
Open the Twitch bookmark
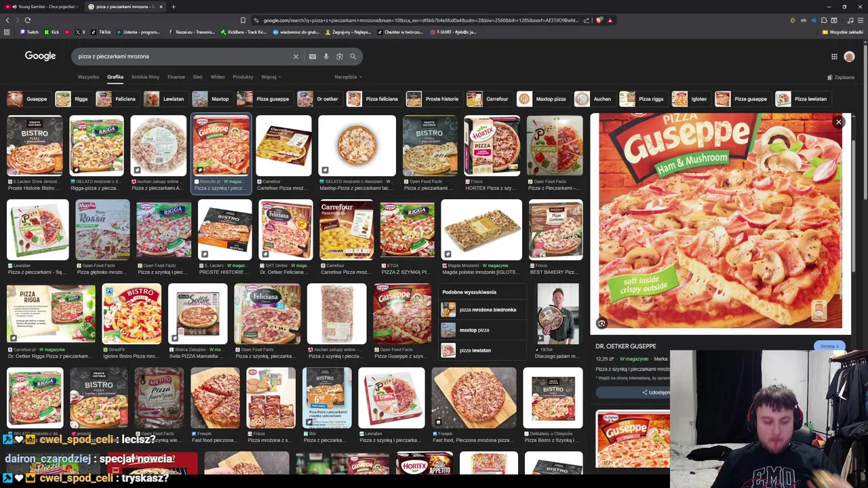pos(29,32)
